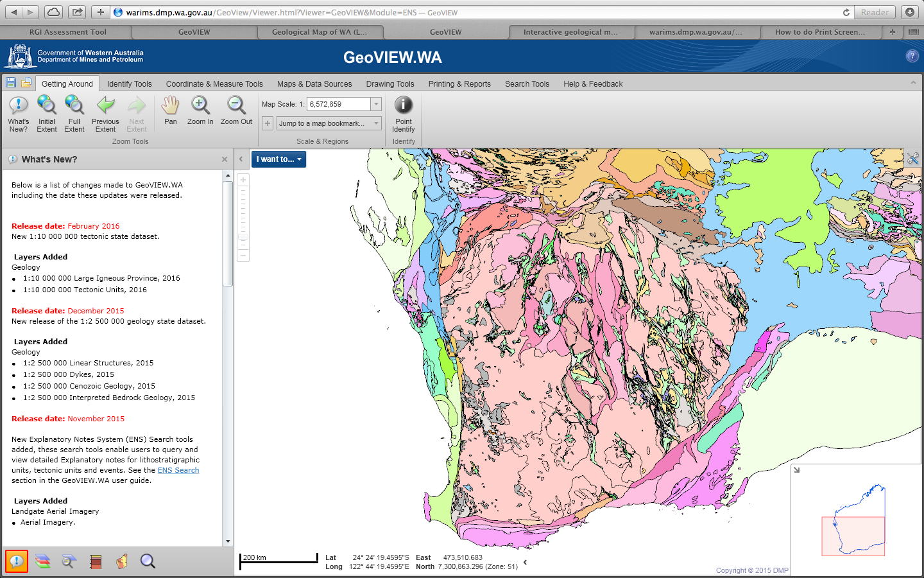Open the Western Australia map icon
This screenshot has height=578, width=924.
122,561
